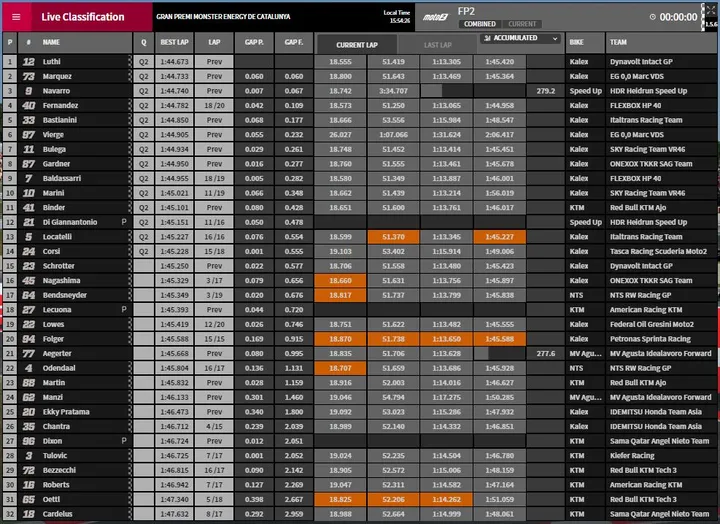Click the sector icon beside ACCUMULATED

(487, 38)
